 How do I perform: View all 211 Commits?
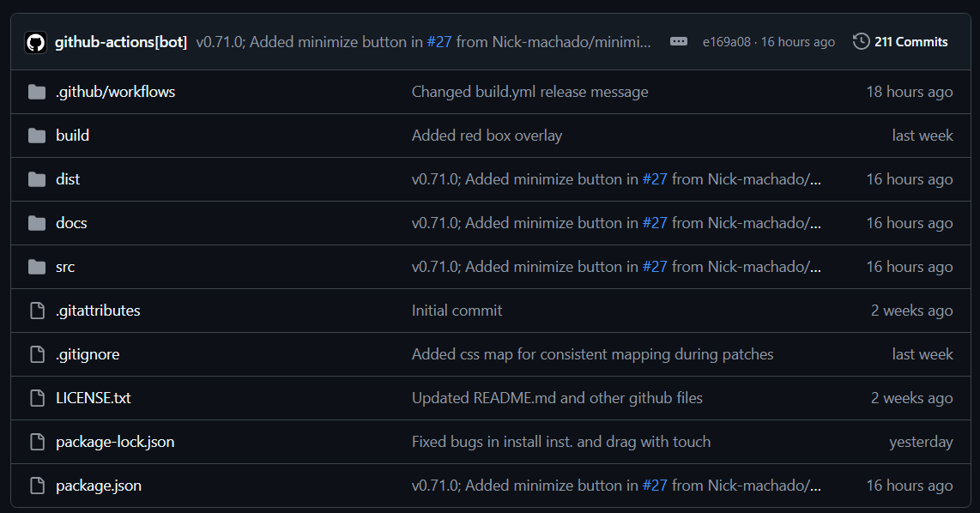pos(910,42)
